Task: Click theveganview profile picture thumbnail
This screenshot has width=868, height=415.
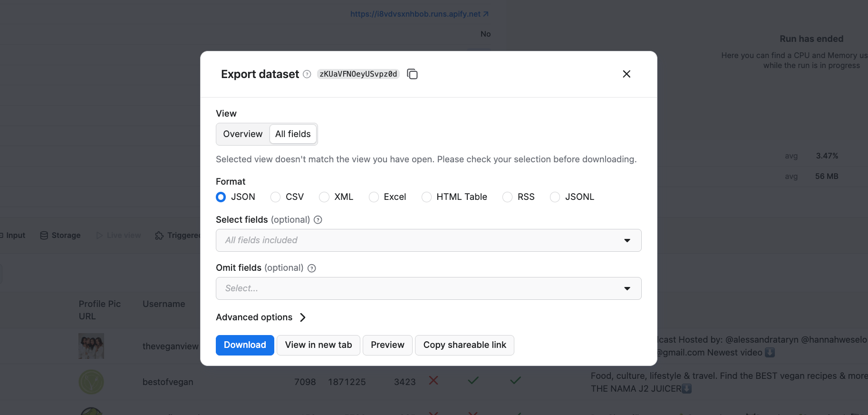Action: click(91, 346)
